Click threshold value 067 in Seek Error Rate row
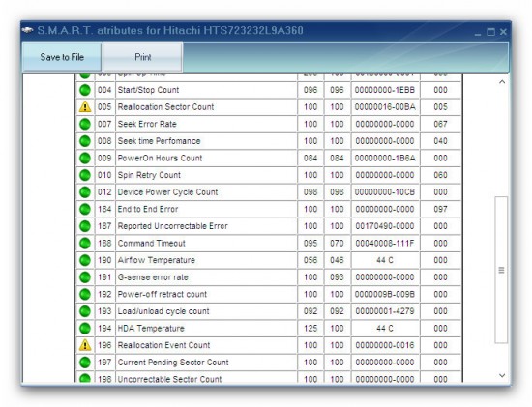The height and width of the screenshot is (407, 532). (x=440, y=124)
